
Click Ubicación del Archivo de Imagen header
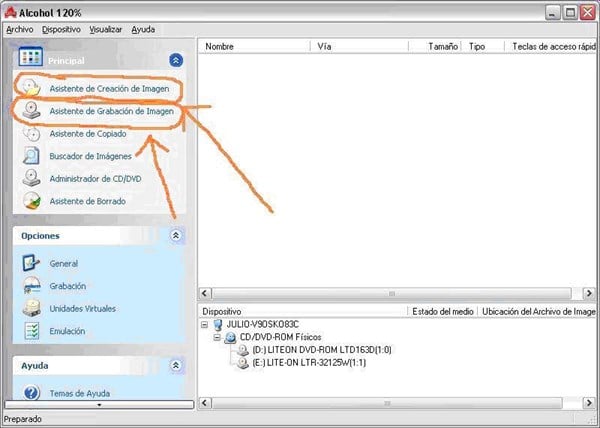tap(537, 311)
